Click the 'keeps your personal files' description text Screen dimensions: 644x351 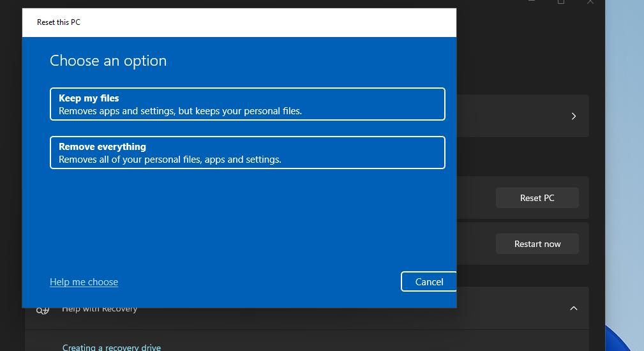point(180,111)
